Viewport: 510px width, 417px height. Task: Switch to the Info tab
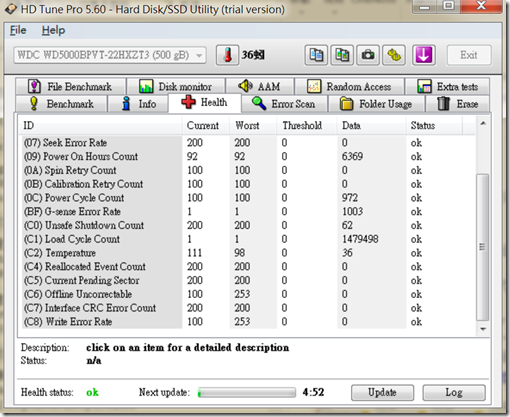pyautogui.click(x=138, y=104)
